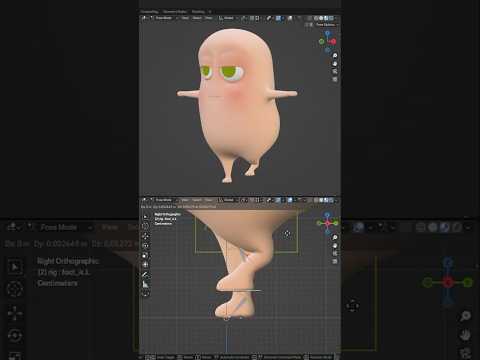Open Global orientation dropdown in upper viewport
The width and height of the screenshot is (480, 360).
point(227,18)
